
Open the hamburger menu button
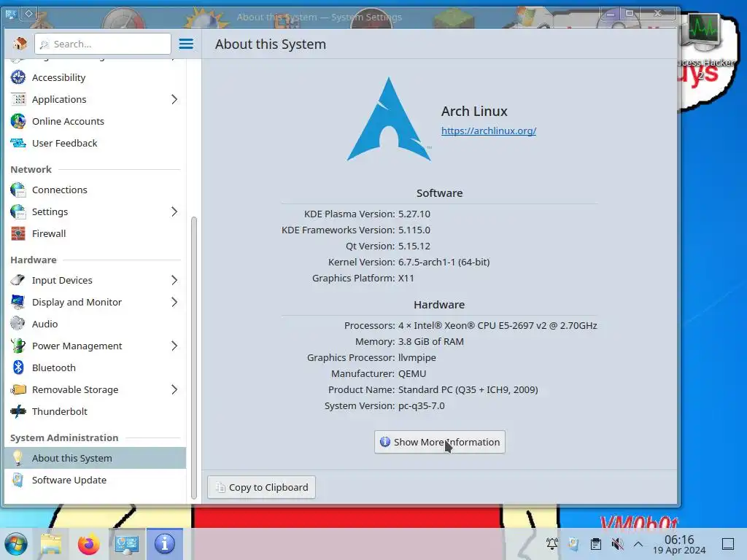point(186,44)
